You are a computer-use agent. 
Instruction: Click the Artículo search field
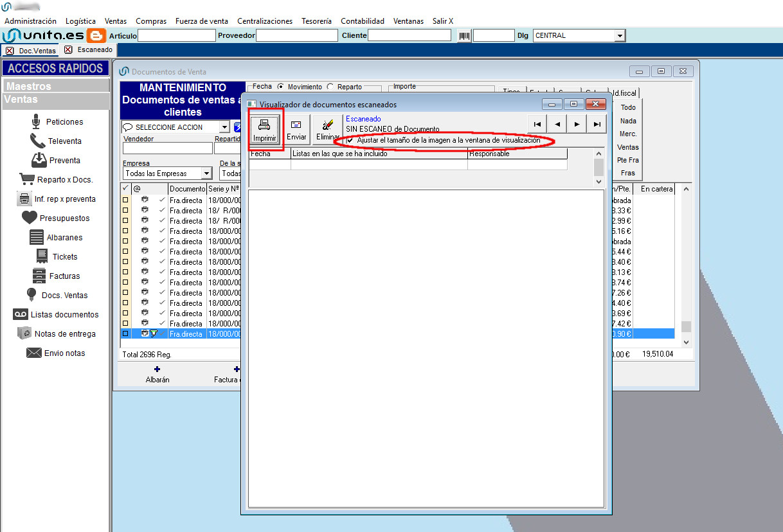[176, 35]
